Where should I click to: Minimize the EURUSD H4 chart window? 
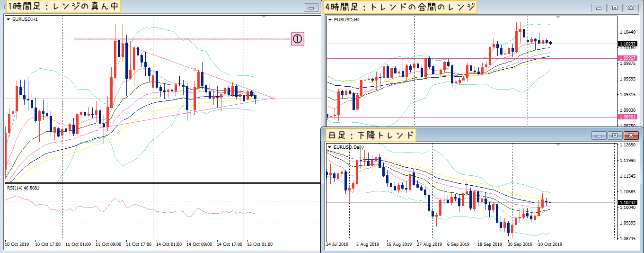[x=599, y=8]
